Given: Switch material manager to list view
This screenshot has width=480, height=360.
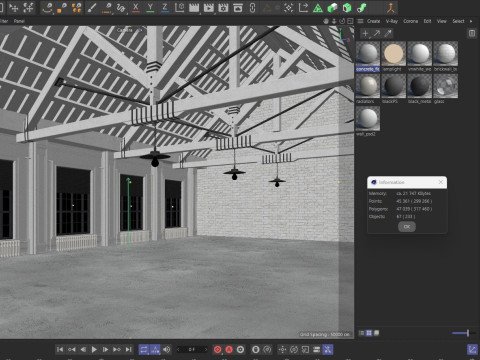Looking at the screenshot, I should tap(362, 333).
